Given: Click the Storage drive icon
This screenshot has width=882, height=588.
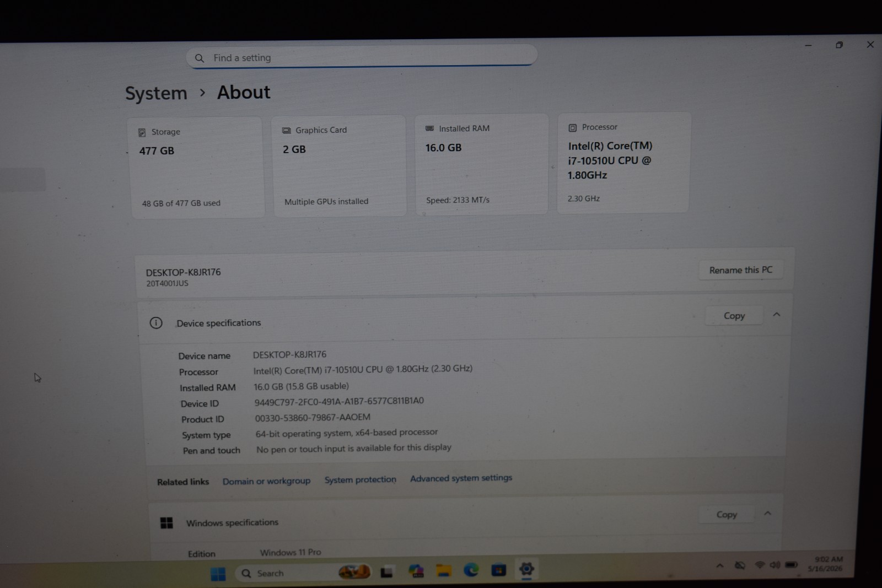Looking at the screenshot, I should [x=142, y=132].
